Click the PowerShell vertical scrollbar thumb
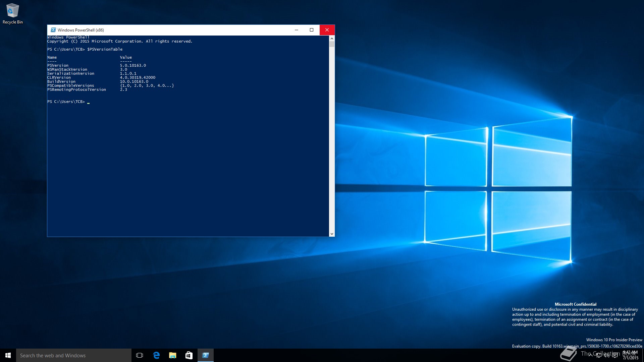This screenshot has width=644, height=362. [332, 44]
